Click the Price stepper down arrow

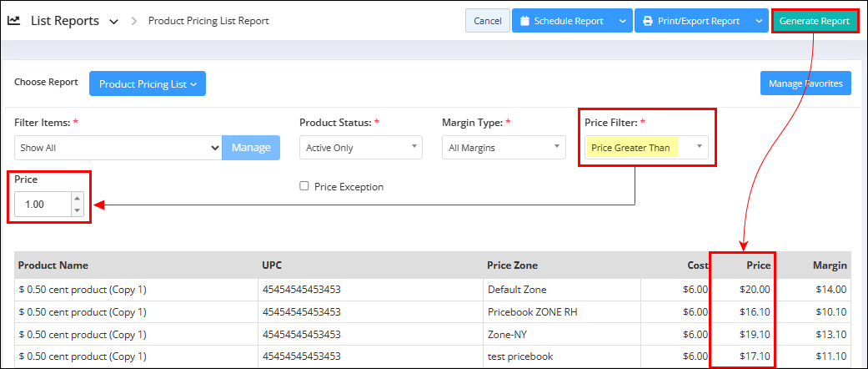point(77,210)
